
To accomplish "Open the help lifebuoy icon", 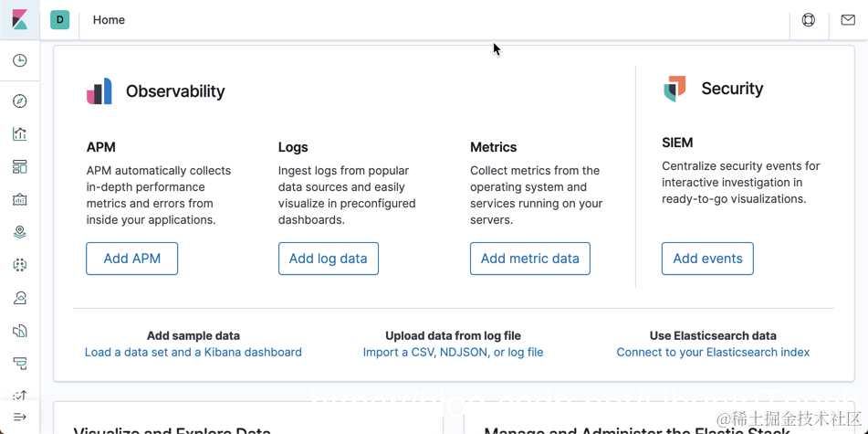I will (x=809, y=19).
